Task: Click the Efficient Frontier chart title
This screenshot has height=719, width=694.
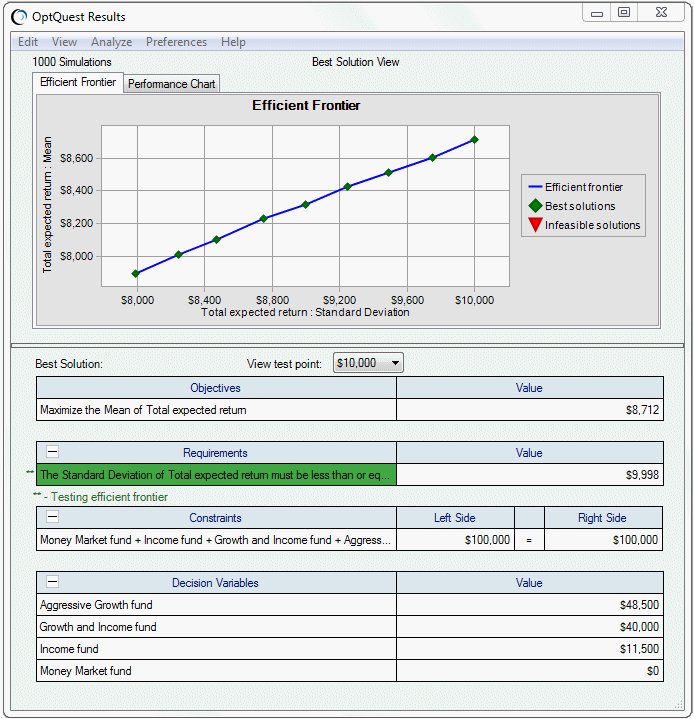Action: [x=306, y=105]
